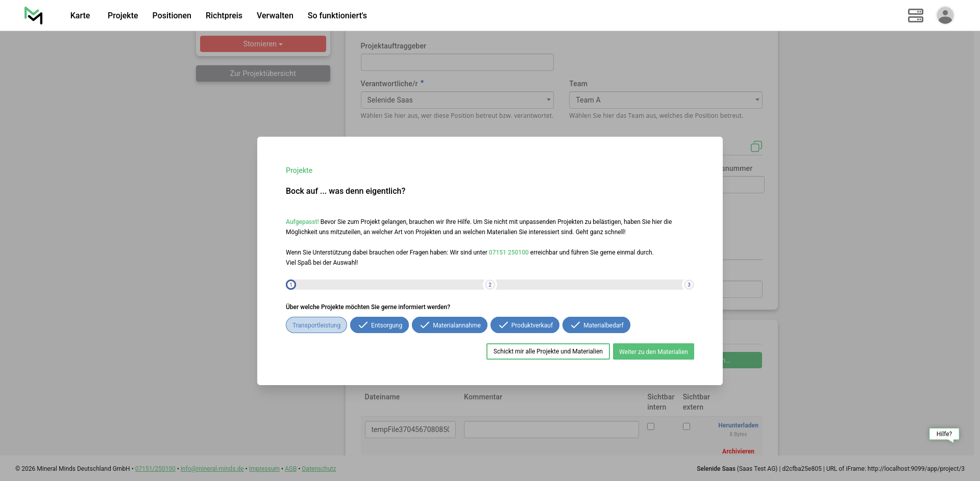Click the copy icon beside the form section
Screen dimensions: 980x481
pos(756,147)
